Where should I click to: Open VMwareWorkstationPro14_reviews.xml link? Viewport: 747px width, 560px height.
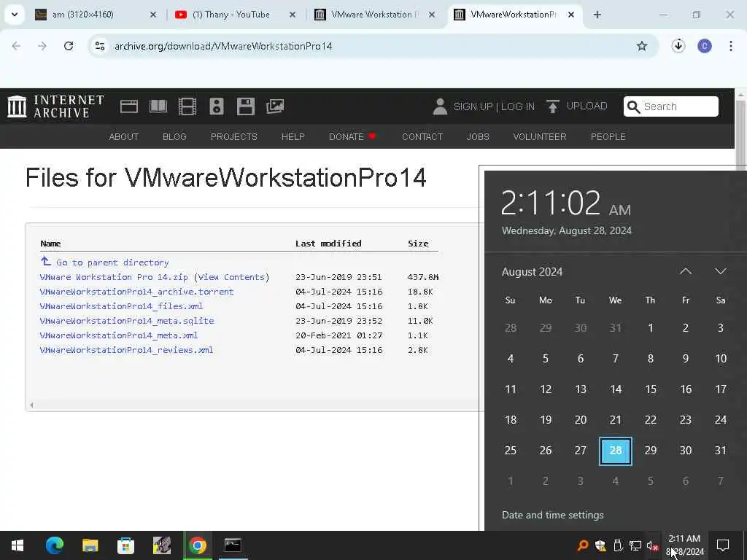point(126,350)
